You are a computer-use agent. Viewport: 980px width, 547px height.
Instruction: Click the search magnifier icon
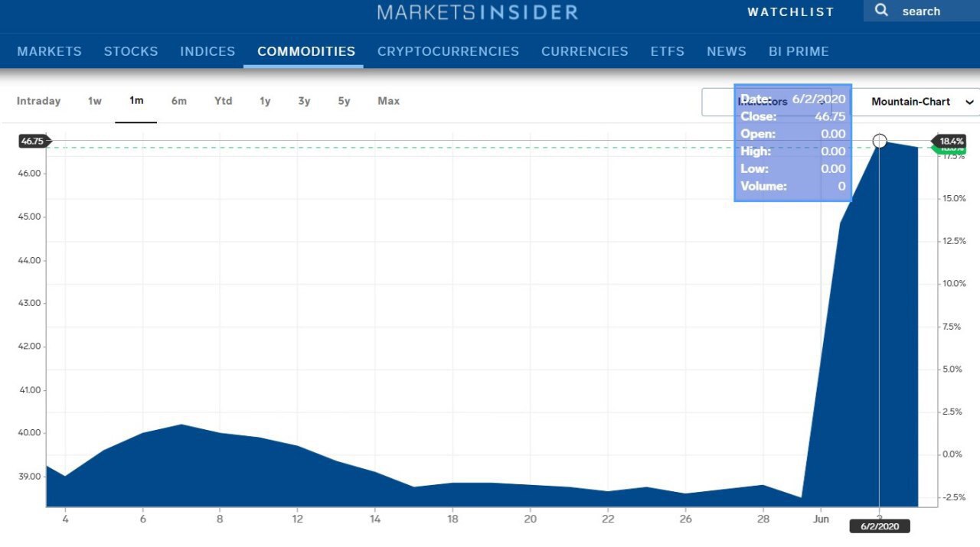882,11
